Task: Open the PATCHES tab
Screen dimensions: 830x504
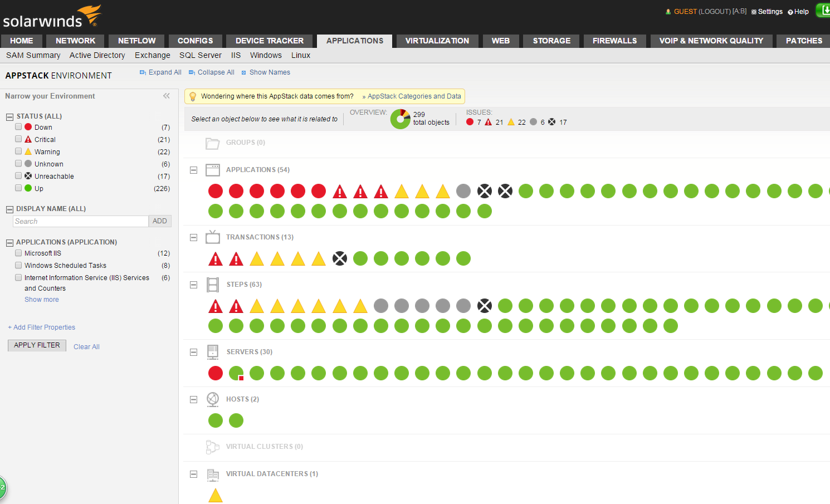Action: (804, 41)
